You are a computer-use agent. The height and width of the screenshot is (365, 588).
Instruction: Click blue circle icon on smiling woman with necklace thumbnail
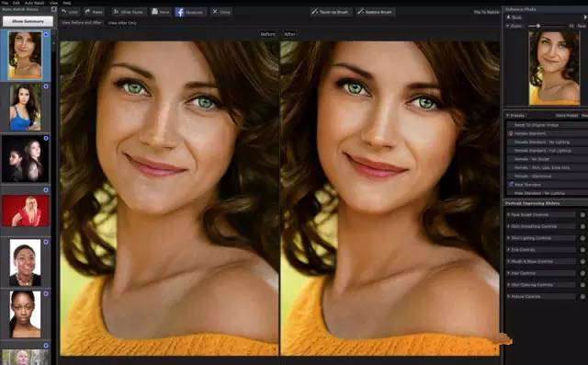click(x=46, y=242)
